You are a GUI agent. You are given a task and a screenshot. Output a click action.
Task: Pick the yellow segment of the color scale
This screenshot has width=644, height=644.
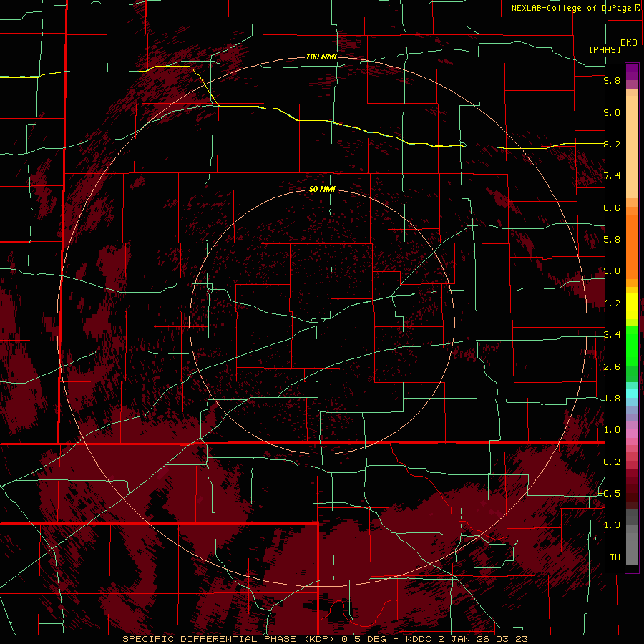point(632,306)
